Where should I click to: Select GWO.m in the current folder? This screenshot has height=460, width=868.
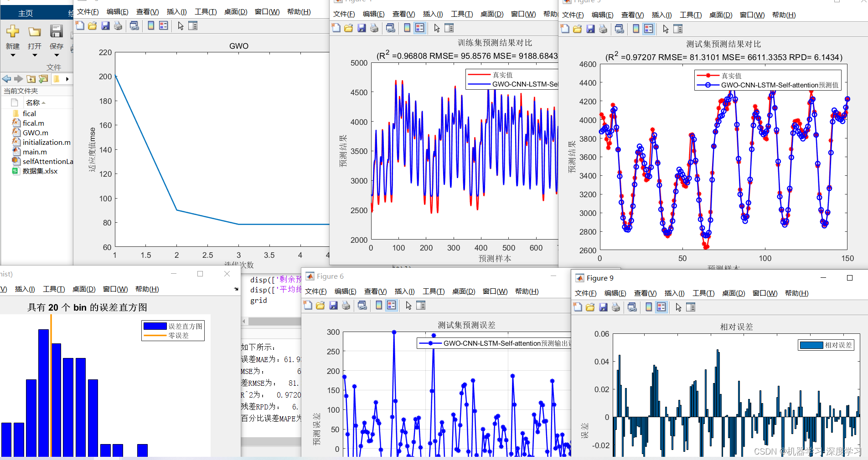[36, 133]
